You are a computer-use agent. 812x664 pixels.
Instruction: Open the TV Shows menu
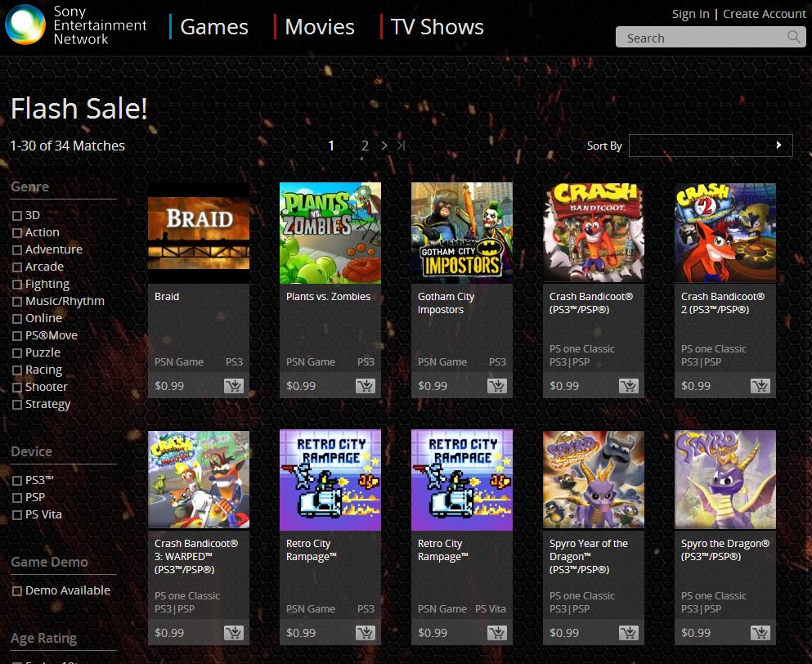pyautogui.click(x=437, y=27)
